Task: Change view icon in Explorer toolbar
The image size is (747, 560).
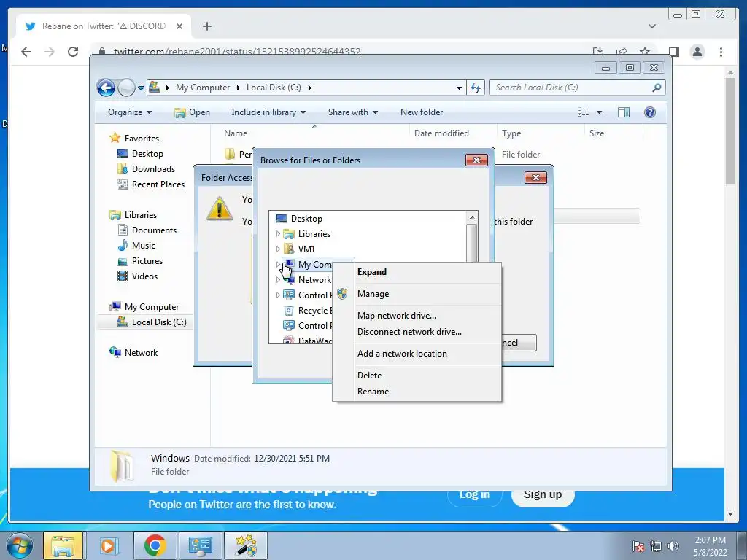Action: [x=583, y=112]
